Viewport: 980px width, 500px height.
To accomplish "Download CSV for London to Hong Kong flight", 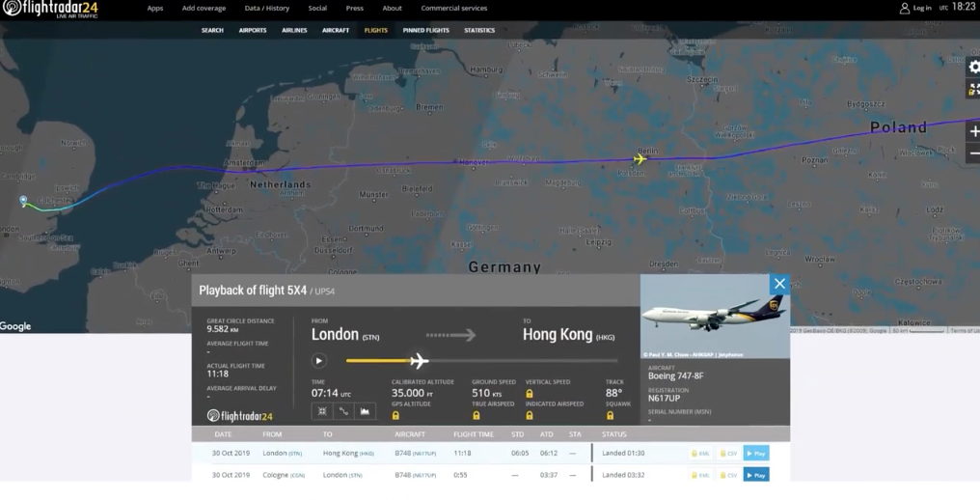I will pos(728,453).
